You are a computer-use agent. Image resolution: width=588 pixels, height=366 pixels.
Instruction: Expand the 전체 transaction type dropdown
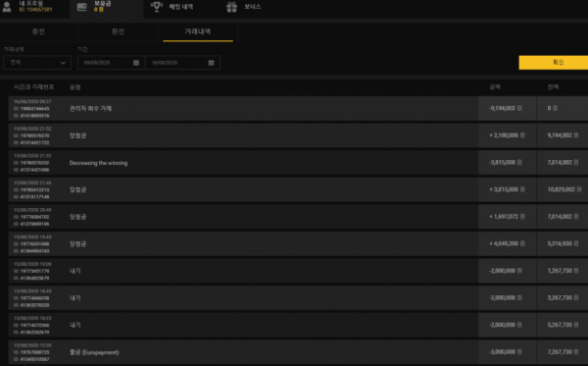tap(37, 63)
